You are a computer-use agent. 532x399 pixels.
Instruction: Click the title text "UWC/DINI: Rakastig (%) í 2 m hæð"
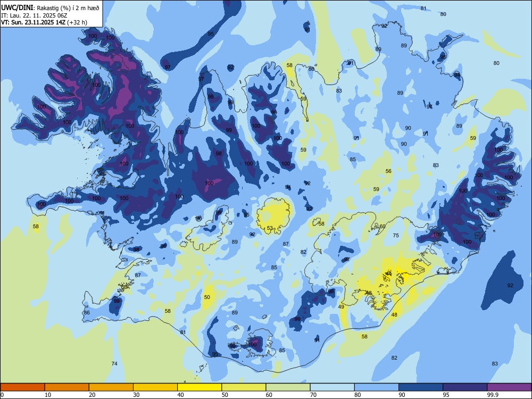(50, 8)
